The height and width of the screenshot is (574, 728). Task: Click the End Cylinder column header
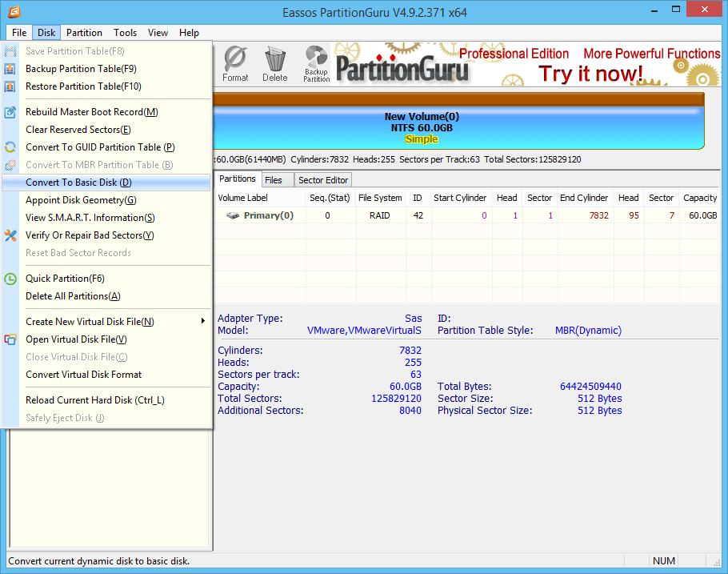point(584,198)
